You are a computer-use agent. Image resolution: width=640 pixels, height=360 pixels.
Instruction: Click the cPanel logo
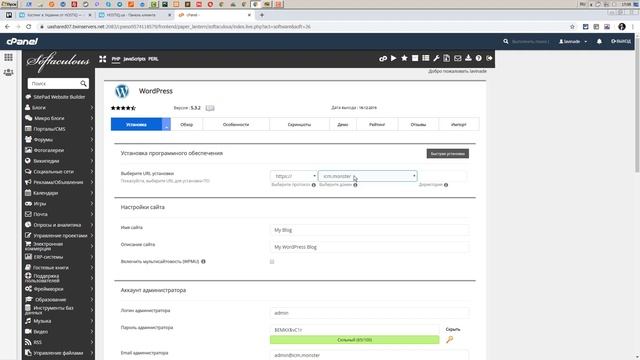pyautogui.click(x=22, y=42)
